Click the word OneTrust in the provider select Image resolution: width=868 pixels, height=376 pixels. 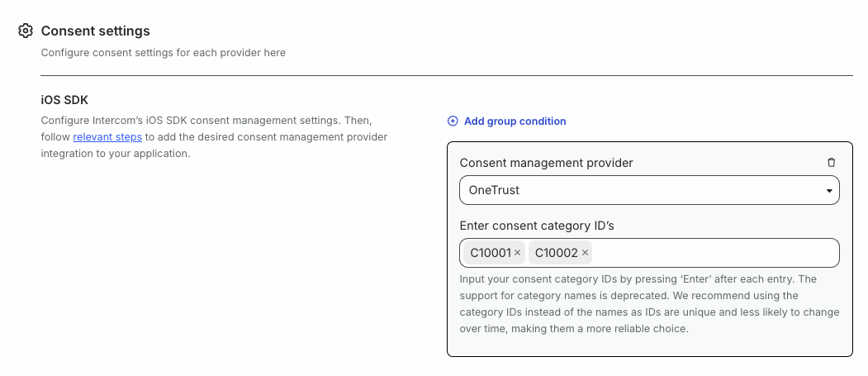click(x=494, y=190)
